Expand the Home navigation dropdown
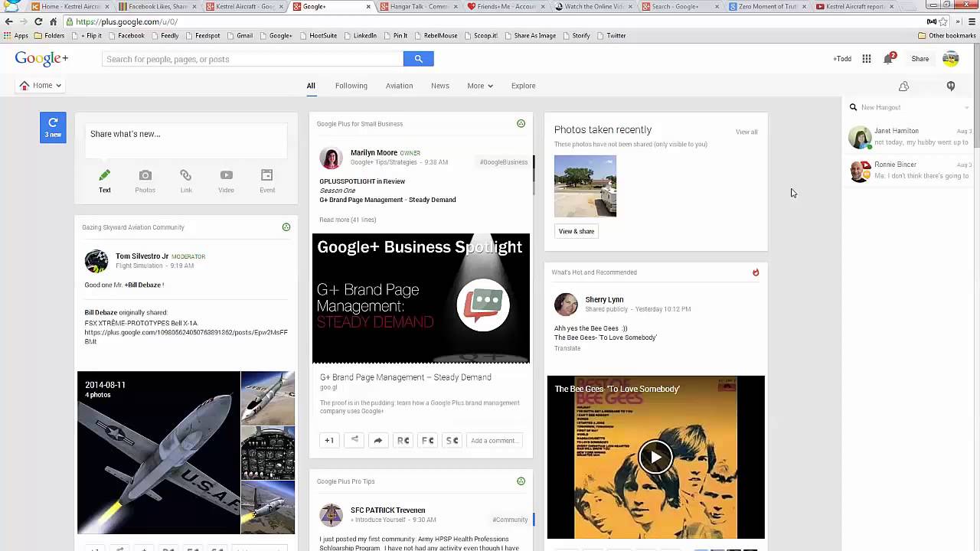980x551 pixels. (x=41, y=86)
